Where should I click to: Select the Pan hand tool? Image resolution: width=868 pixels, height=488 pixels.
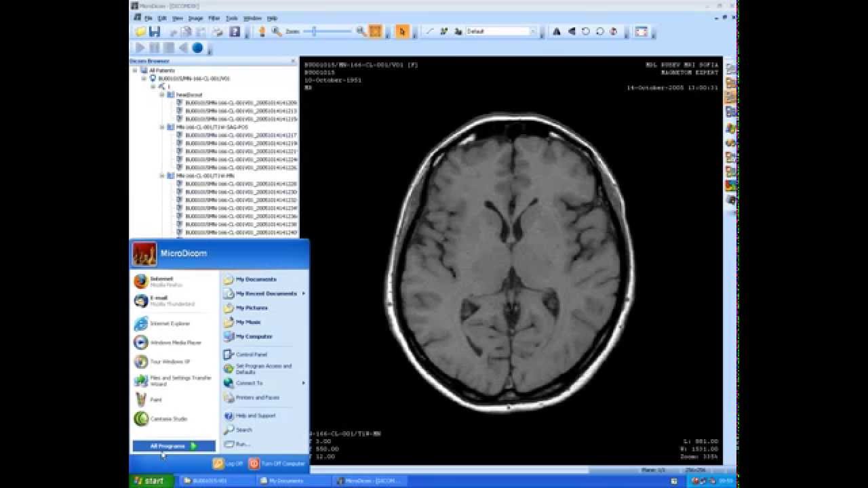[262, 31]
